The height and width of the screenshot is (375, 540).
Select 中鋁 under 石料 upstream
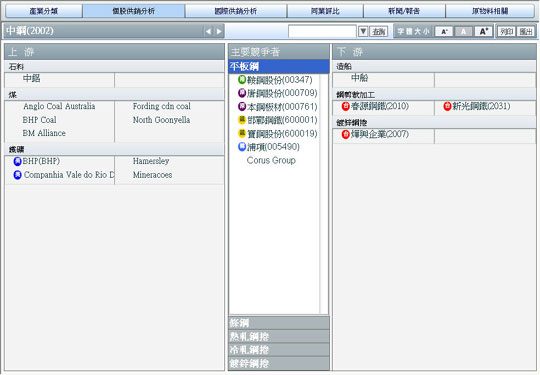point(31,79)
